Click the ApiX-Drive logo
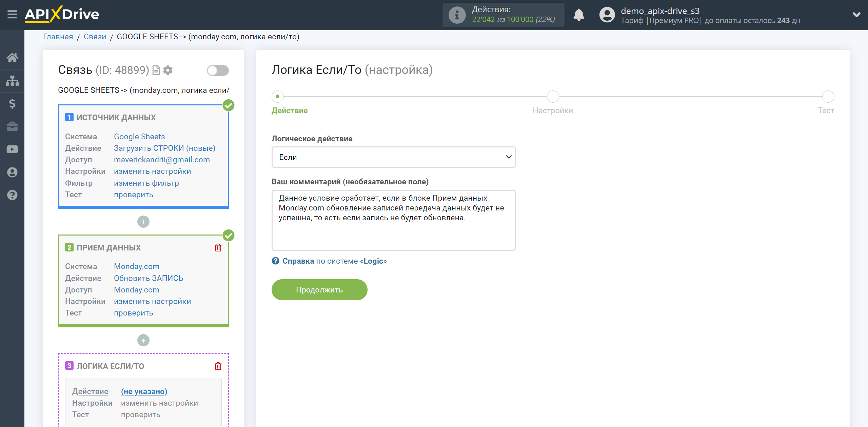868x427 pixels. tap(62, 15)
